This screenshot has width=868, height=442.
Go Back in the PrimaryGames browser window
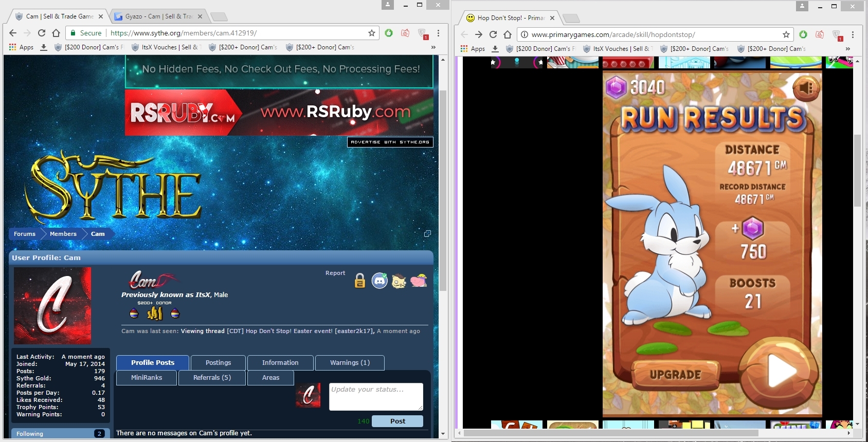(464, 34)
